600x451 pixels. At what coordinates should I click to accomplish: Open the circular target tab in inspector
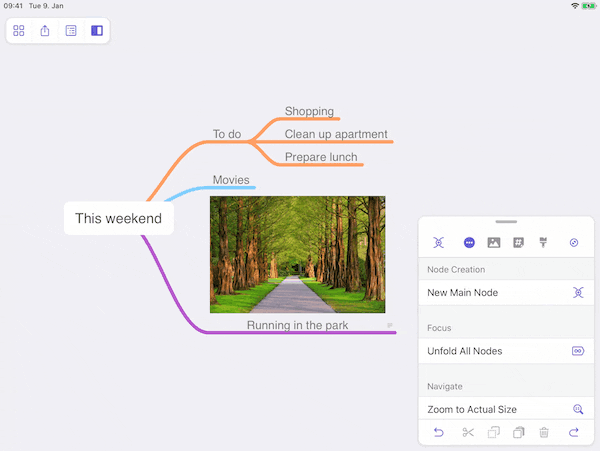tap(574, 243)
